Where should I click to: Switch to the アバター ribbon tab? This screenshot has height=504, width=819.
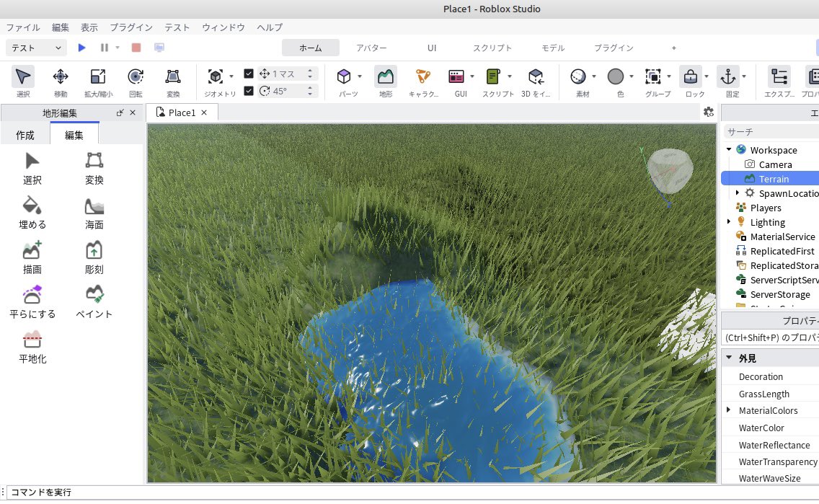click(371, 48)
